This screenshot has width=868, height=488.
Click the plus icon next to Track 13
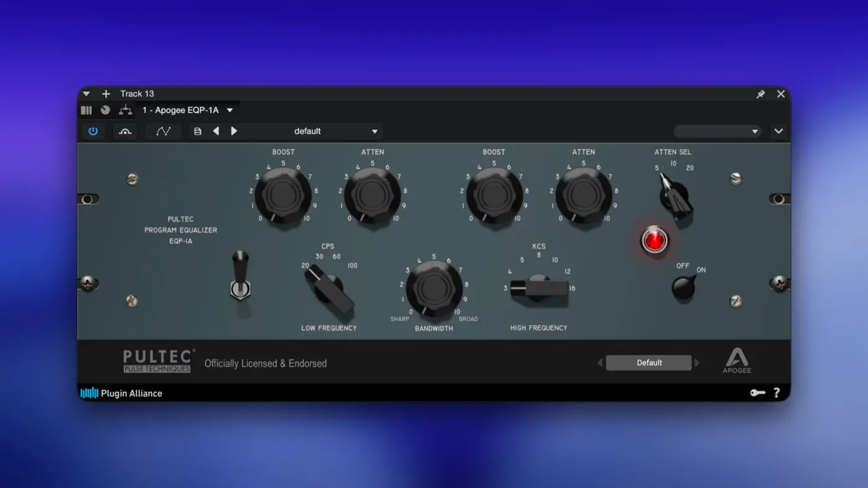pyautogui.click(x=106, y=94)
